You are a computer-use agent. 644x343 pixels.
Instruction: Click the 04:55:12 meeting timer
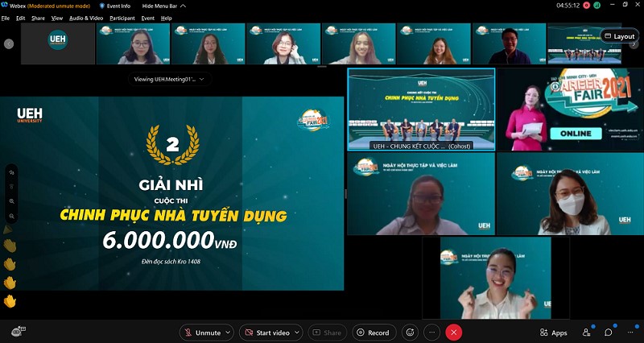pos(568,6)
